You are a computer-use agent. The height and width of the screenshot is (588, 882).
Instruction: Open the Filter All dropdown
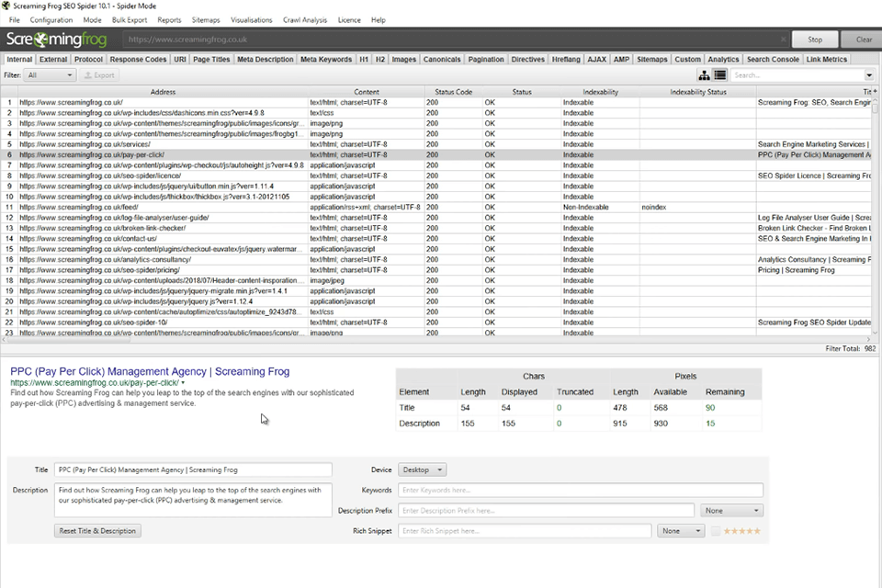[50, 74]
